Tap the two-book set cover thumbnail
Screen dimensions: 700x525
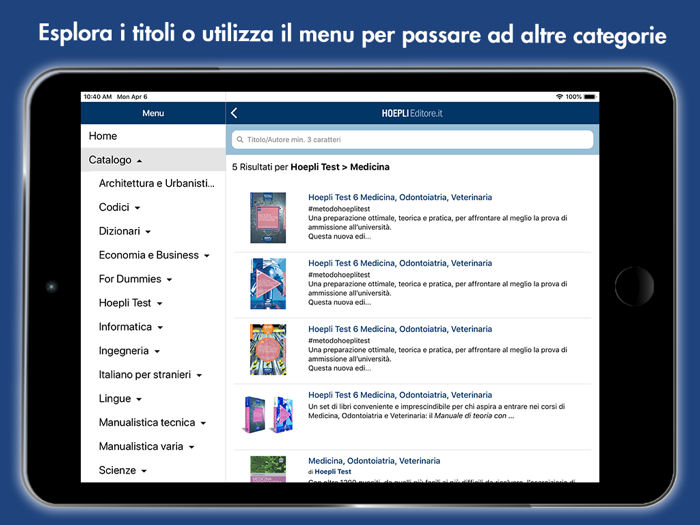click(268, 415)
